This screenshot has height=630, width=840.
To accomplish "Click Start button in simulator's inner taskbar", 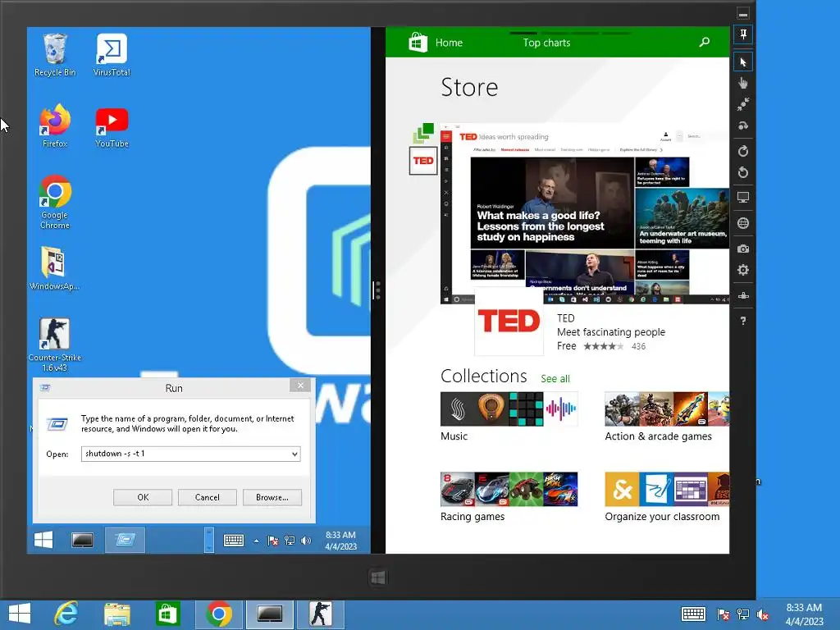I will 43,540.
